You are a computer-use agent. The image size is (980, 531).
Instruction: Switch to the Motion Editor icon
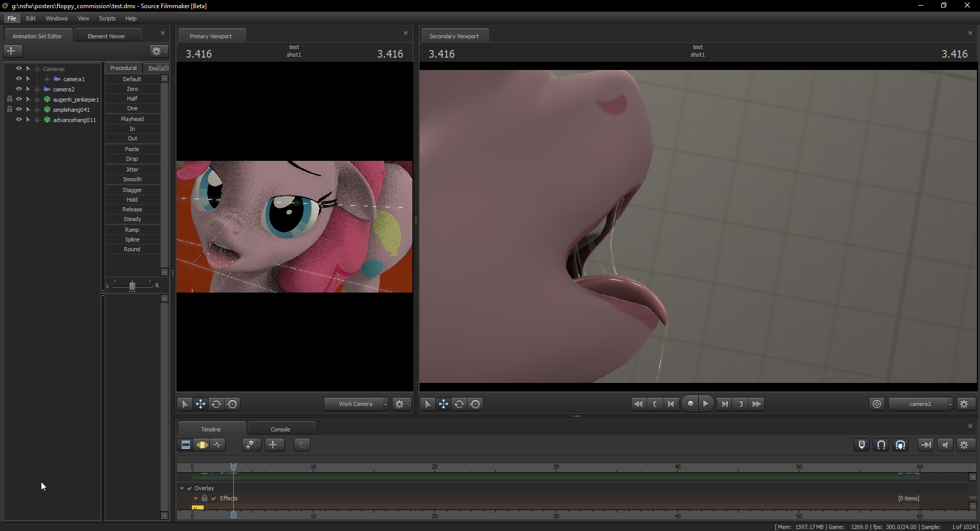tap(202, 445)
